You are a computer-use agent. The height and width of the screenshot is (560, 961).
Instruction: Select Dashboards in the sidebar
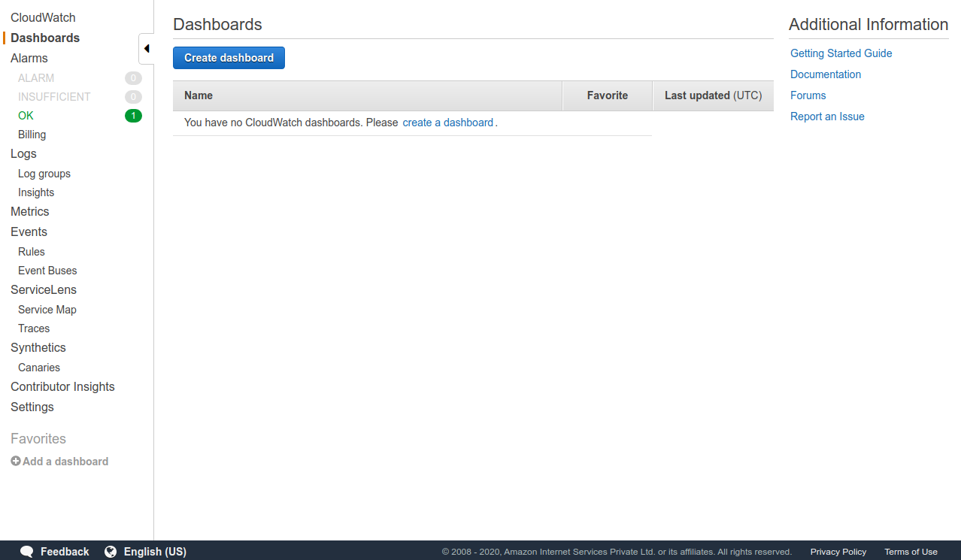pyautogui.click(x=45, y=38)
